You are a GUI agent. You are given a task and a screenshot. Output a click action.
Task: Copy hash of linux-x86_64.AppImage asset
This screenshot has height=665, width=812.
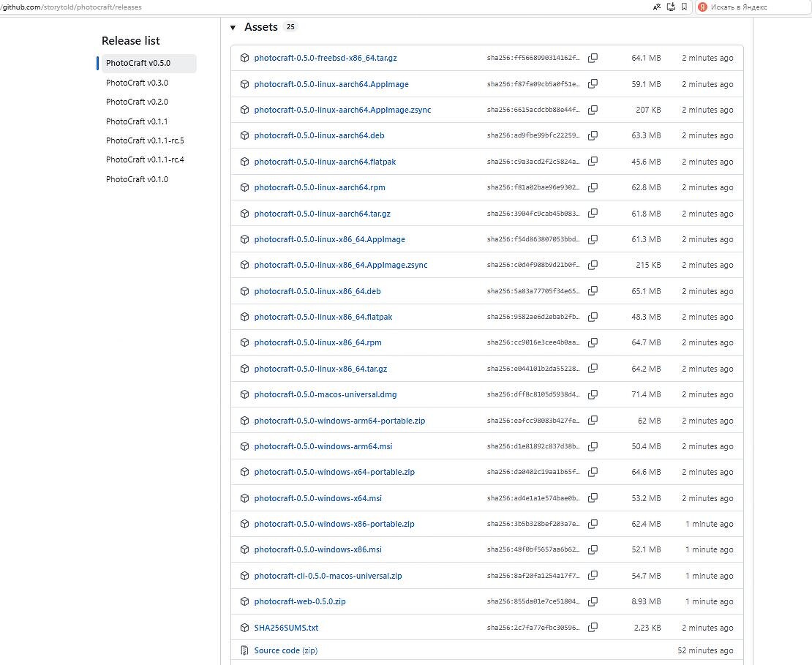point(593,239)
